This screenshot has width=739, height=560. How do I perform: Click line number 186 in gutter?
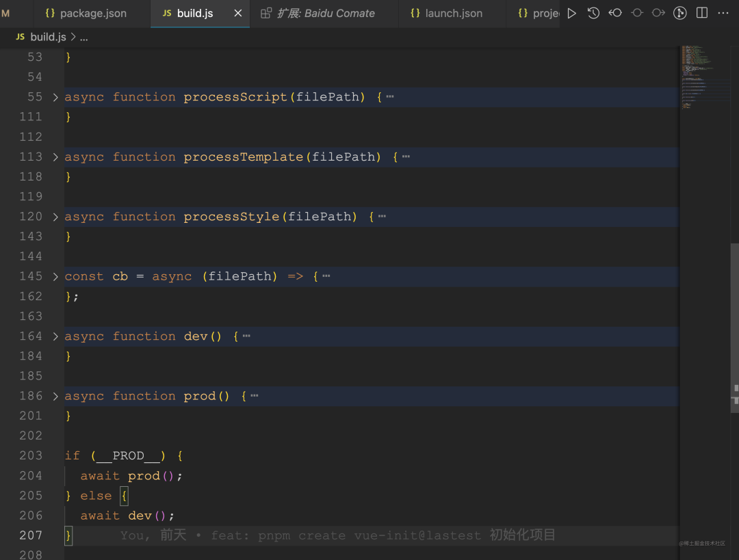click(x=31, y=396)
